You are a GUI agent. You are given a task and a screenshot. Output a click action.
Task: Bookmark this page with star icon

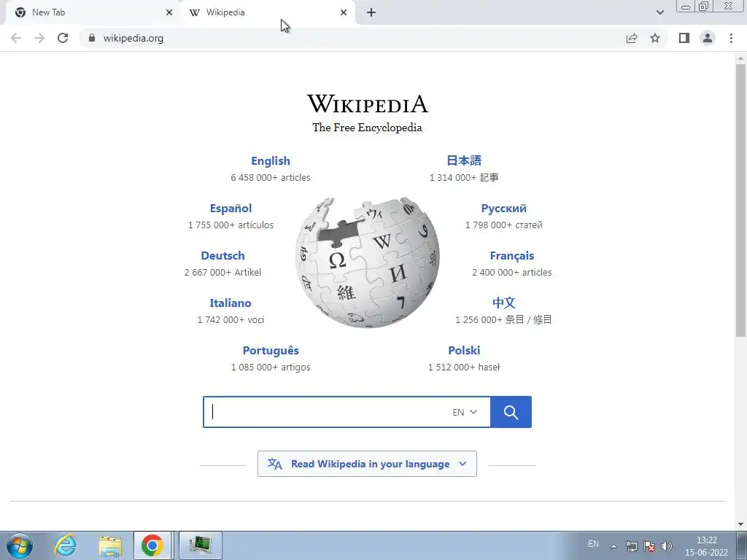(655, 38)
